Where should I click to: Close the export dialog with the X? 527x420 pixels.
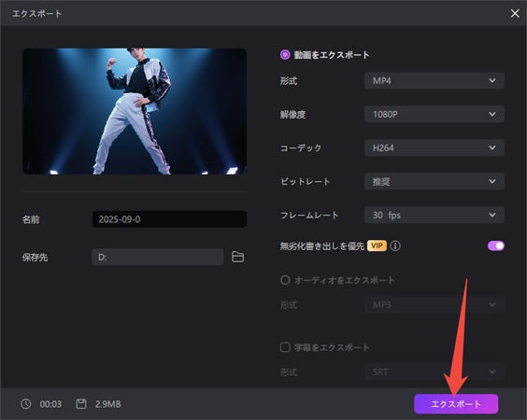pos(515,13)
